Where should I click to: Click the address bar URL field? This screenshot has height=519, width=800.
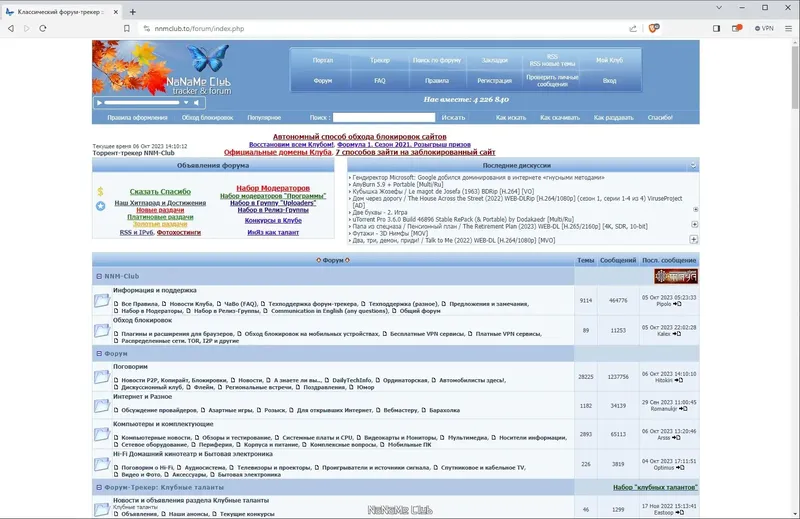coord(383,29)
